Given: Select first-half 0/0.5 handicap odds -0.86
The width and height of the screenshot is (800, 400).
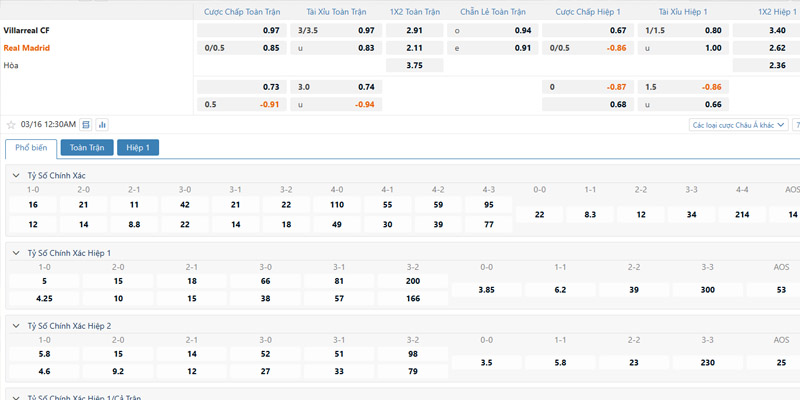Looking at the screenshot, I should click(x=588, y=48).
